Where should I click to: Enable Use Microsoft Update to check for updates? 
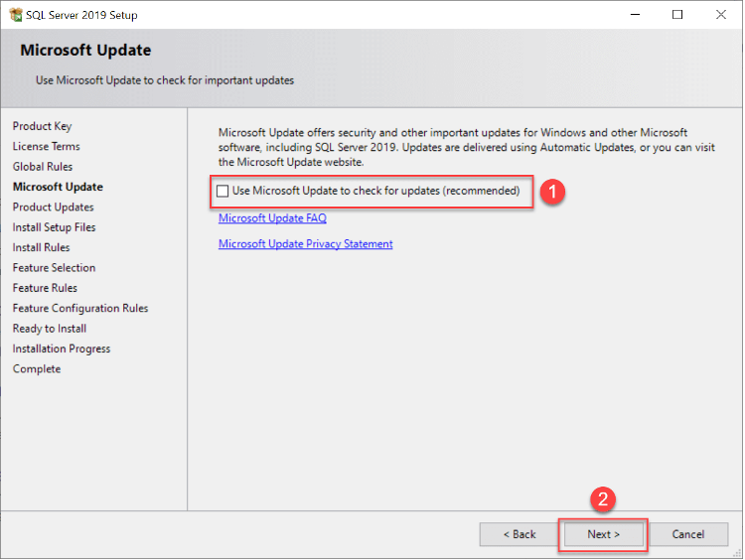(223, 192)
